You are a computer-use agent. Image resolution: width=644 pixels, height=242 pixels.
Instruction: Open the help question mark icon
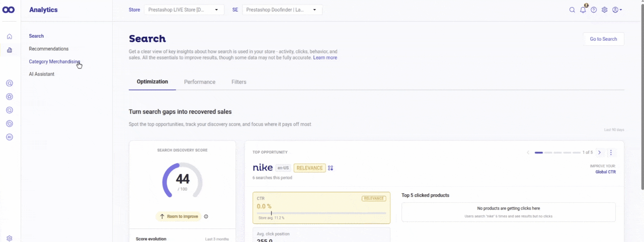pos(594,10)
